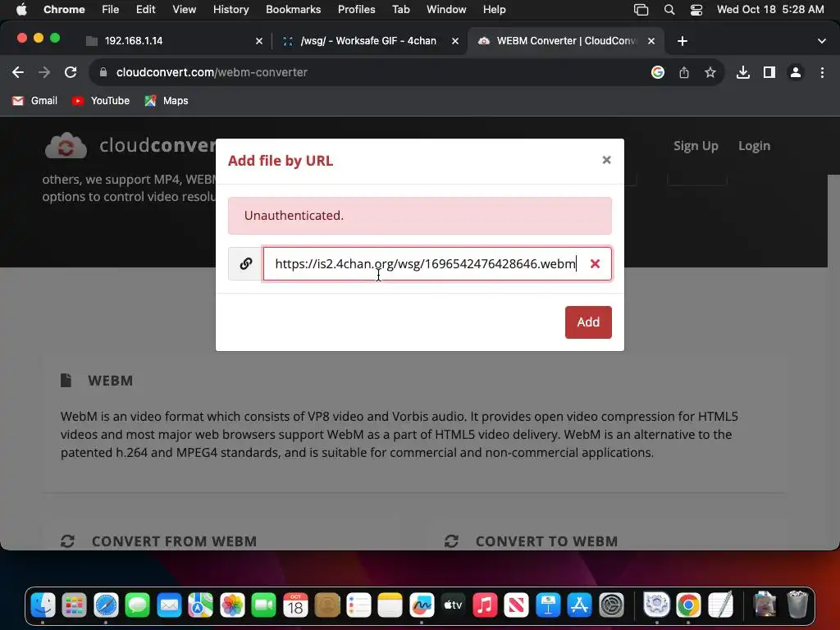Open Maps bookmark
Screen dimensions: 840x630
(x=167, y=101)
